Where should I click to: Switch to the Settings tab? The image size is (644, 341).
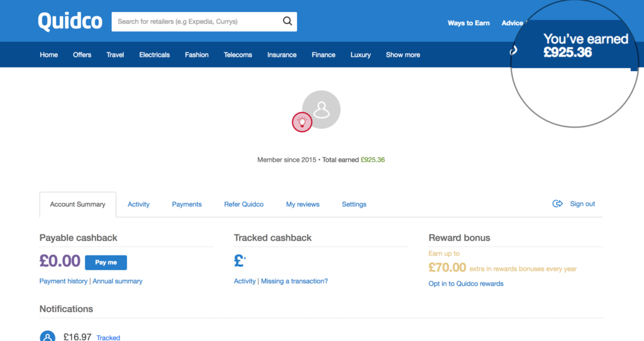(x=354, y=204)
